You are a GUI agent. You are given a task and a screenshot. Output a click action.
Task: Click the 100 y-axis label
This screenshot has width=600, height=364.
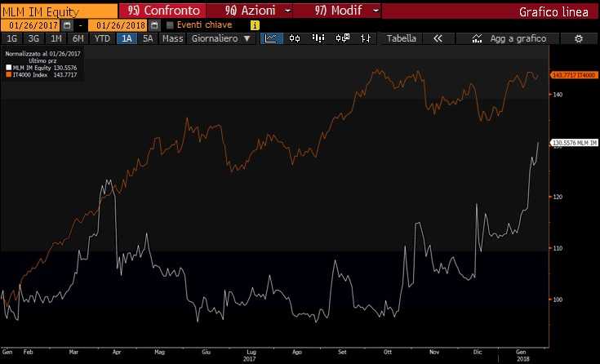pyautogui.click(x=558, y=300)
